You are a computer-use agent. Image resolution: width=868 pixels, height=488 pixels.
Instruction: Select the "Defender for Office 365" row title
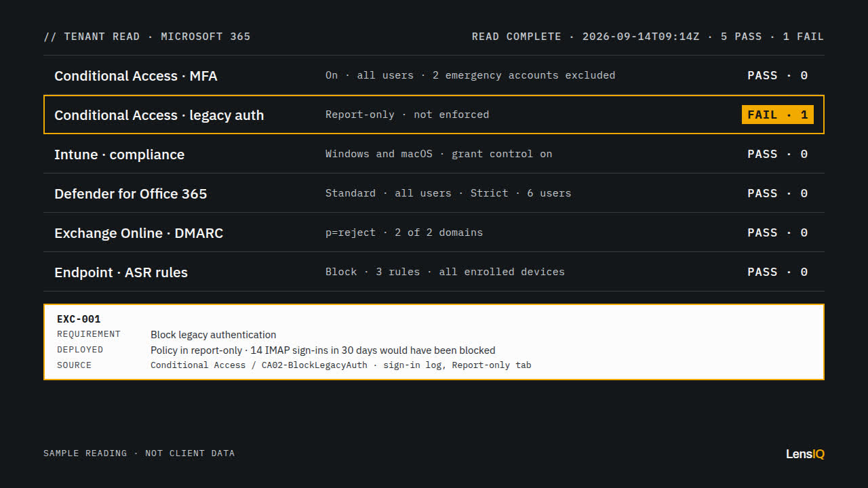(130, 194)
